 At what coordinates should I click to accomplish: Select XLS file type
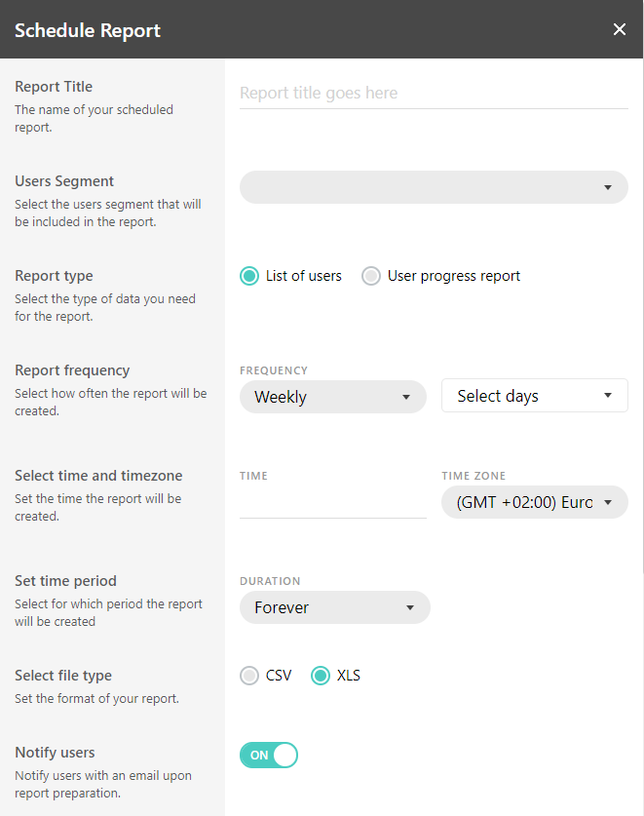click(x=321, y=676)
